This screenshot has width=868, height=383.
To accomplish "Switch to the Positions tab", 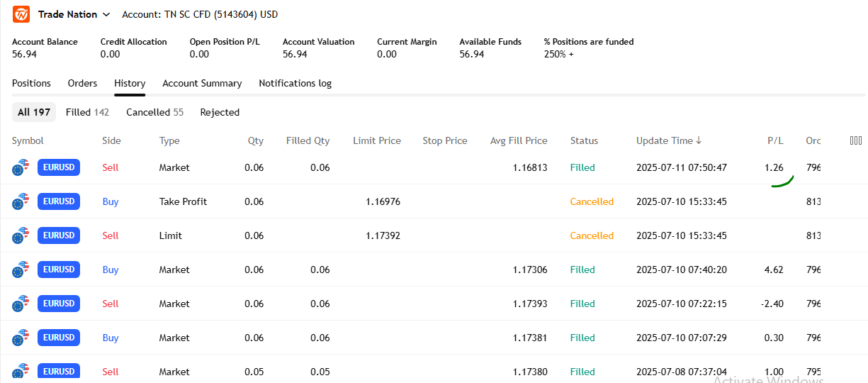I will pyautogui.click(x=31, y=83).
